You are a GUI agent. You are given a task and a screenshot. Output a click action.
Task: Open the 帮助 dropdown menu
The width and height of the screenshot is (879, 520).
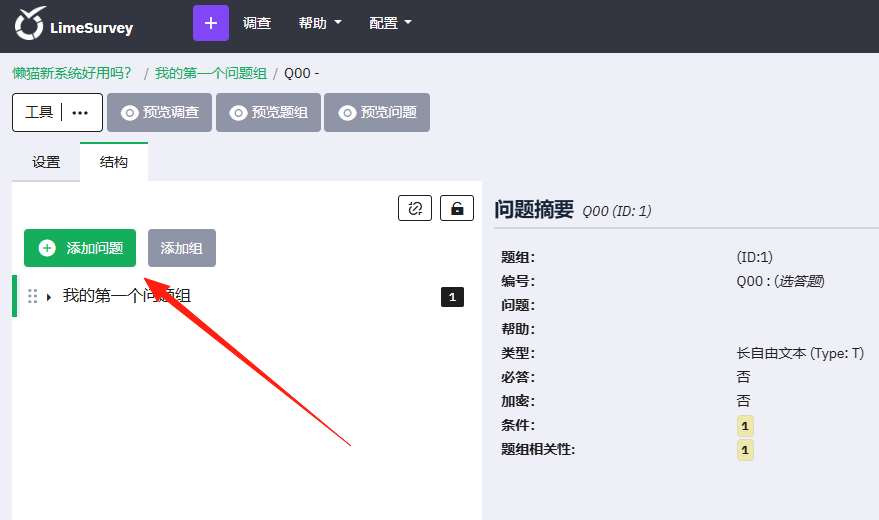click(x=320, y=23)
